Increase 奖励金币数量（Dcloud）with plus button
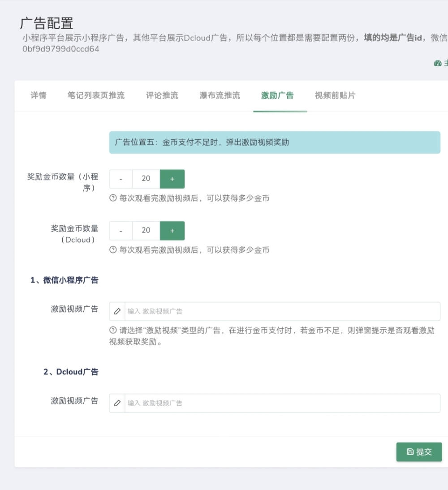Screen dimensions: 448x490 (172, 231)
